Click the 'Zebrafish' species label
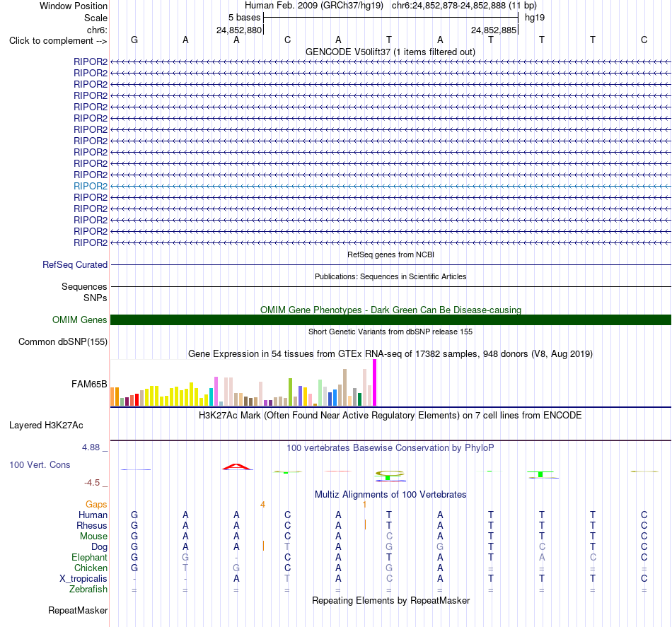 coord(88,590)
